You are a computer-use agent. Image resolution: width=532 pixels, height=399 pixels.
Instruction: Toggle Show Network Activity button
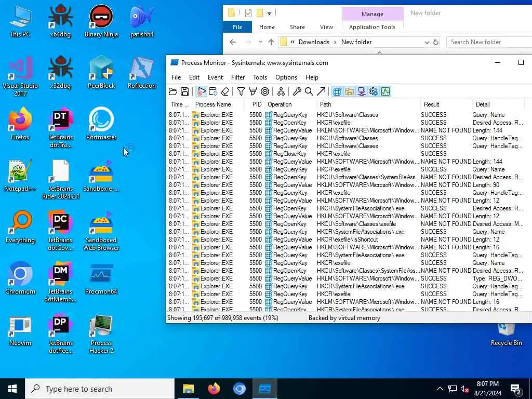pos(362,91)
